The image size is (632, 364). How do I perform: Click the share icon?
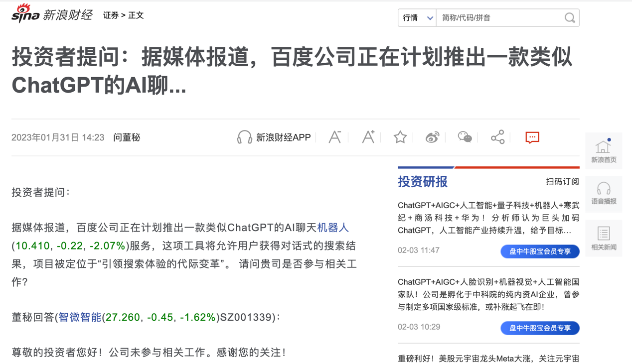[497, 137]
